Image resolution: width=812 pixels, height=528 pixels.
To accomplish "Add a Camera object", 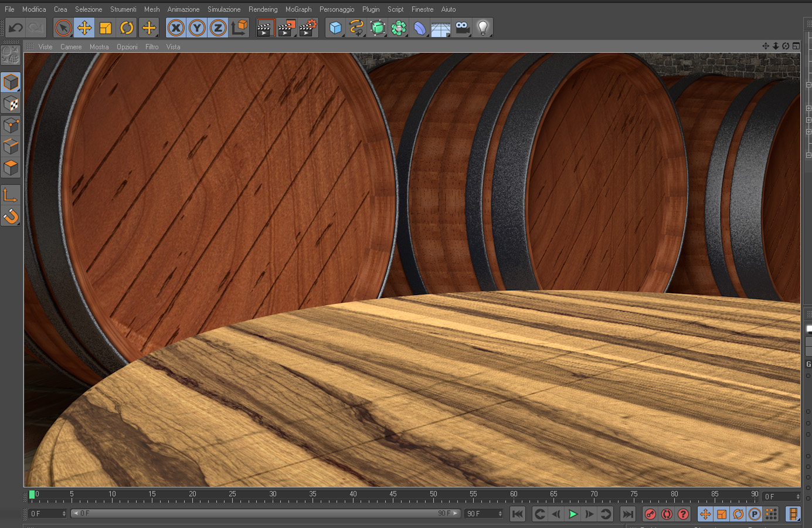I will click(x=462, y=28).
